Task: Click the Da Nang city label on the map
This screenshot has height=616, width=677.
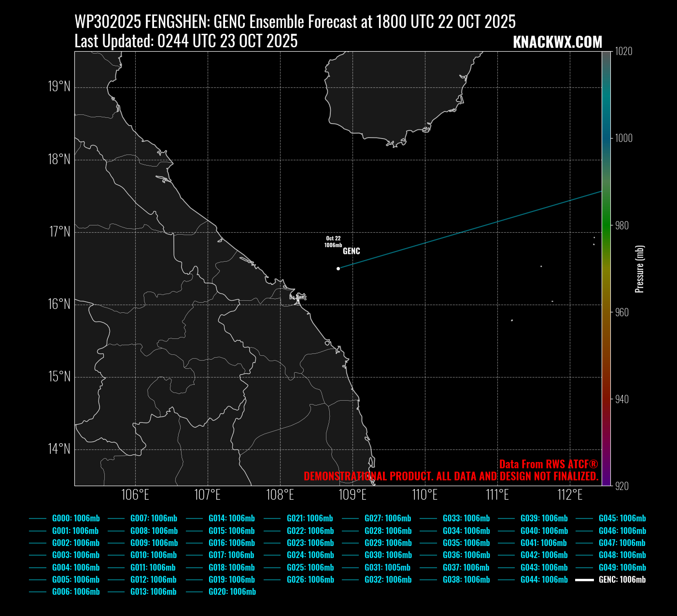Action: (297, 297)
